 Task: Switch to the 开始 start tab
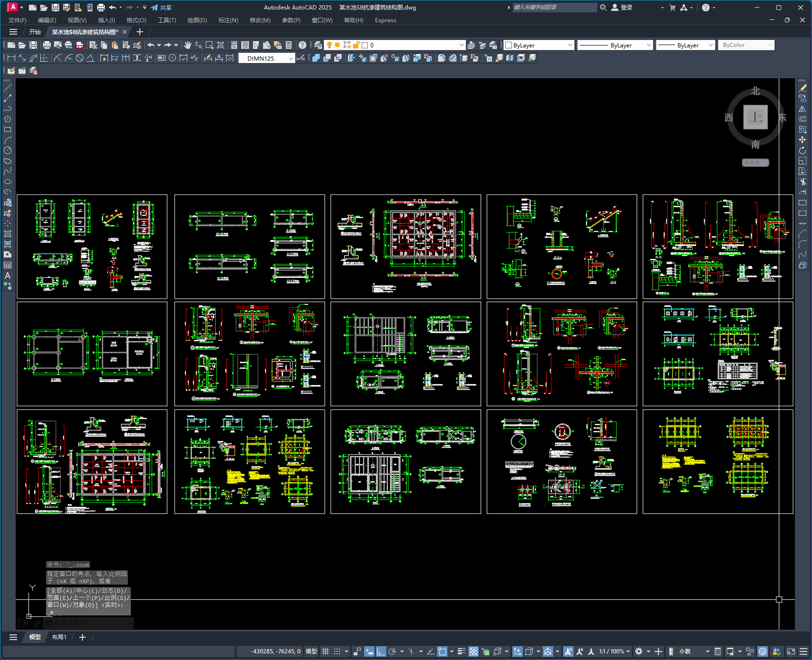35,32
